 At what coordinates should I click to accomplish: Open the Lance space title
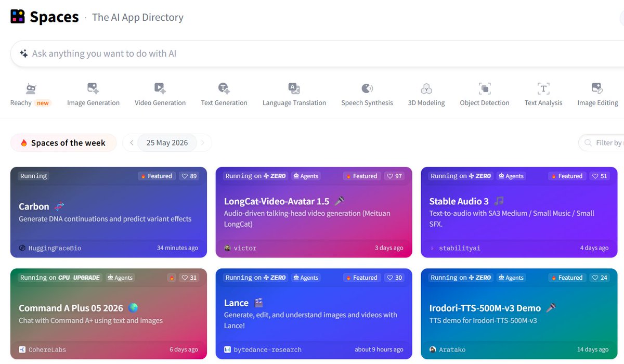[237, 303]
